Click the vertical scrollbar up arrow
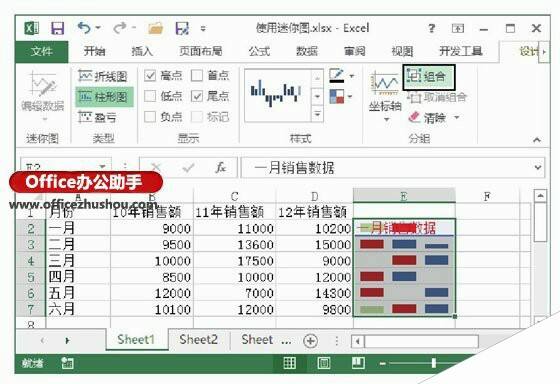Screen dimensions: 560x384 (x=540, y=196)
